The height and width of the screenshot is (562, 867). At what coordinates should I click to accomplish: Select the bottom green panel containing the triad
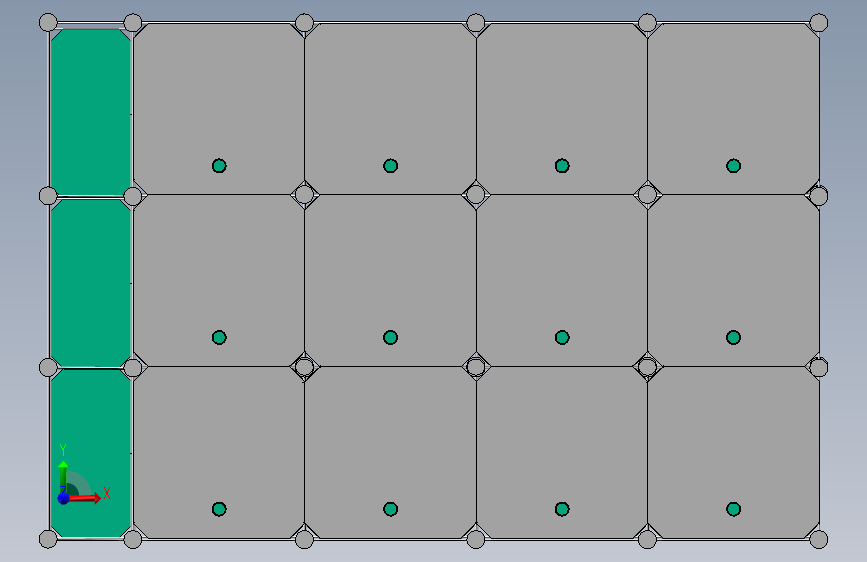pos(90,453)
